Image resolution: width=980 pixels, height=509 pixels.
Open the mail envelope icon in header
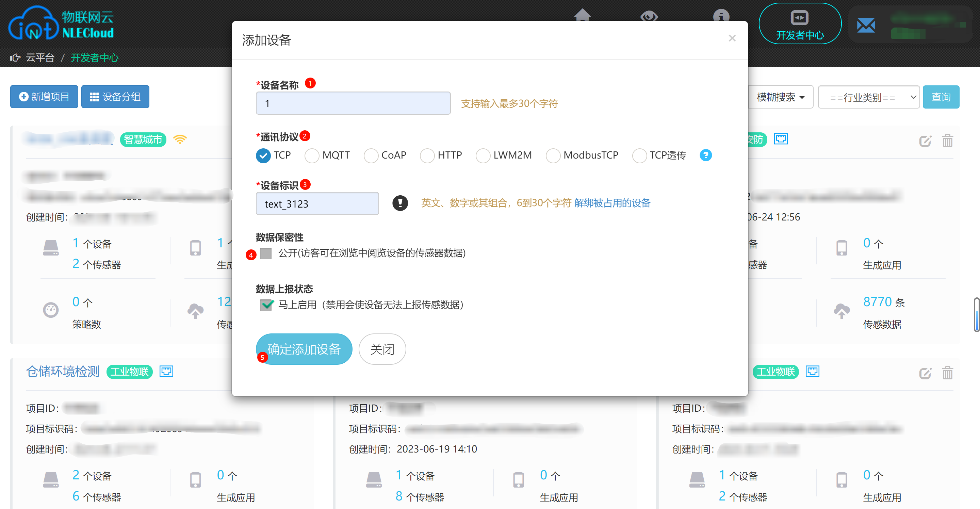tap(866, 25)
